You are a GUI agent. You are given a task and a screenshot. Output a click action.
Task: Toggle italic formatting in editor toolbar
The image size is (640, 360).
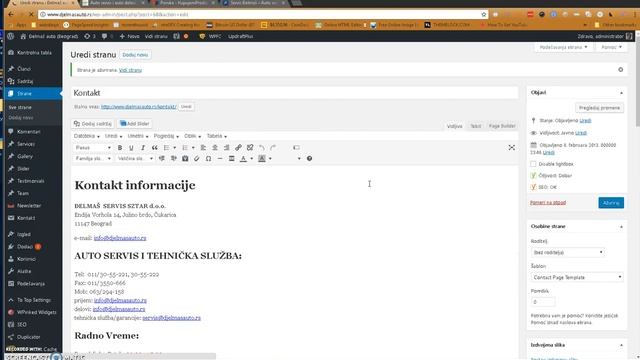point(143,148)
